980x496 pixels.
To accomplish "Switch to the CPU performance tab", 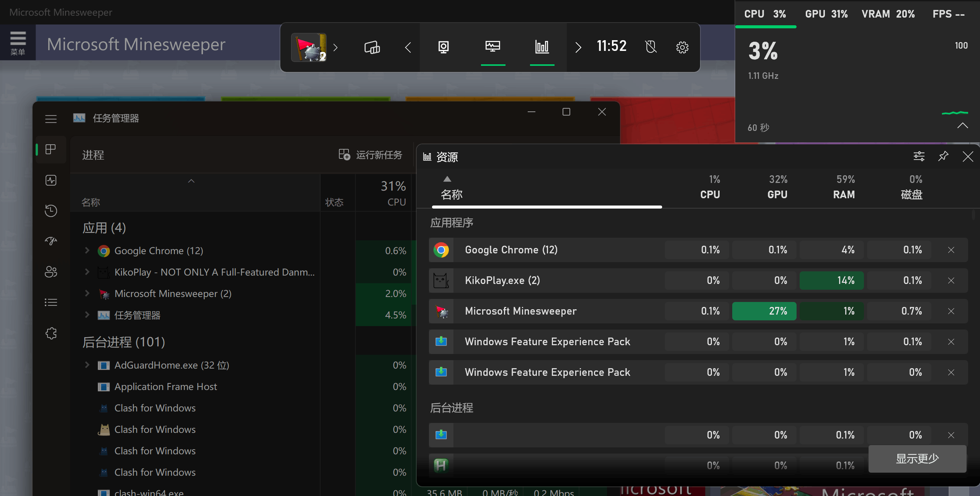I will point(765,14).
